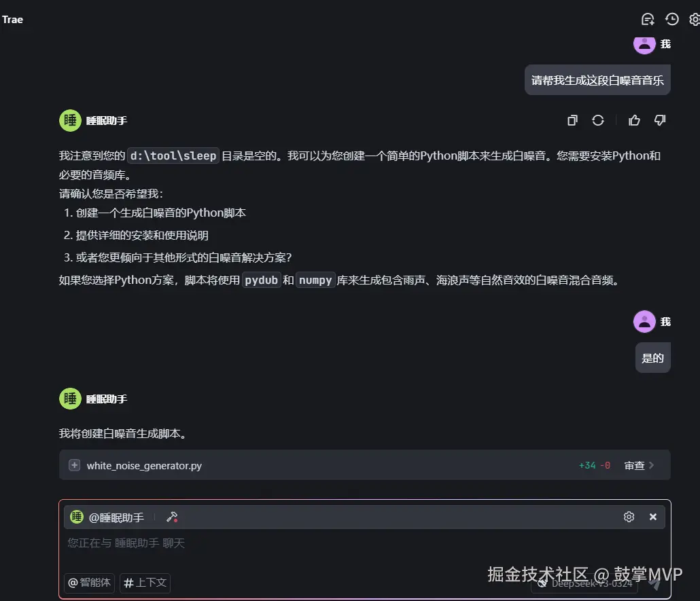The height and width of the screenshot is (601, 700).
Task: Open the input box settings gear
Action: pyautogui.click(x=629, y=517)
